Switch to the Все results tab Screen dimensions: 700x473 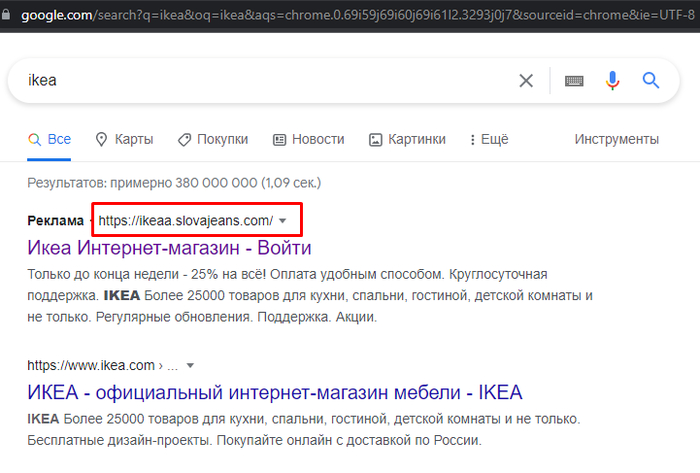(58, 140)
